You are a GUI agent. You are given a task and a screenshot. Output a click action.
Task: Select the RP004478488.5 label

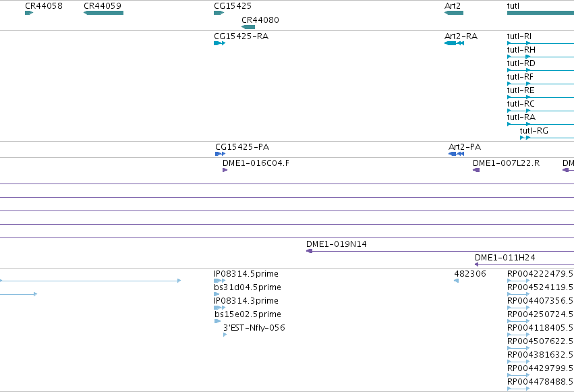point(540,382)
